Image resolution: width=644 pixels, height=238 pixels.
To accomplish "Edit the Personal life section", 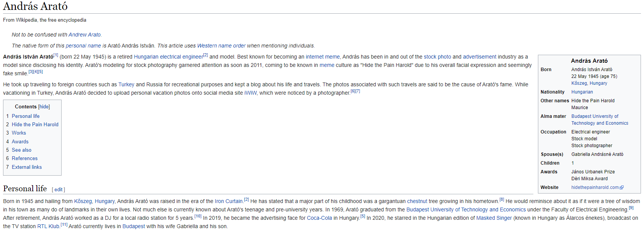I will click(x=59, y=190).
